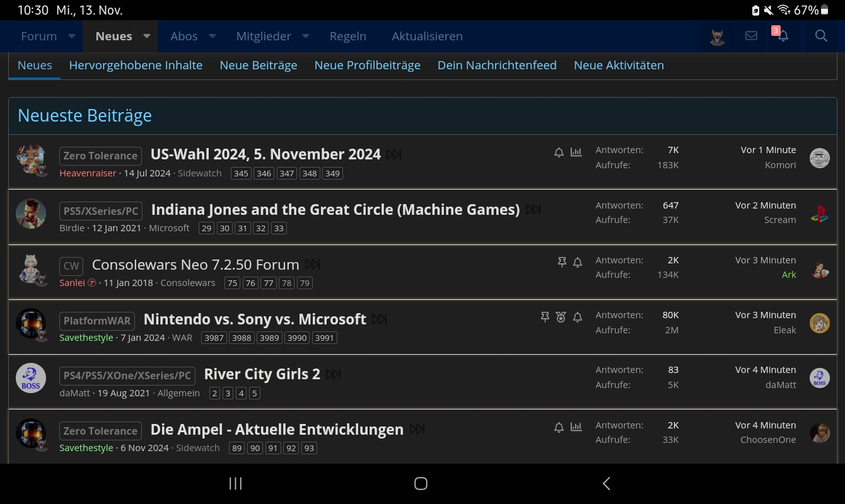Select Neue Aktivitäten tab
The image size is (845, 504).
(619, 65)
